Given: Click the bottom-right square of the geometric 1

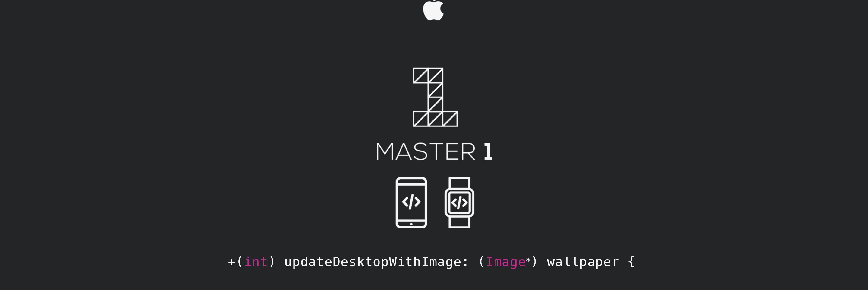Looking at the screenshot, I should click(450, 119).
